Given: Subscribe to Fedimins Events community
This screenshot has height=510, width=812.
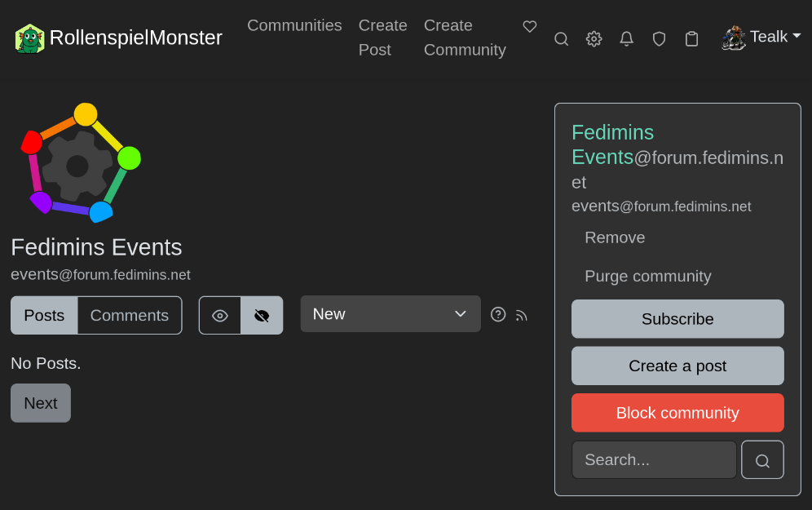Looking at the screenshot, I should pos(677,319).
